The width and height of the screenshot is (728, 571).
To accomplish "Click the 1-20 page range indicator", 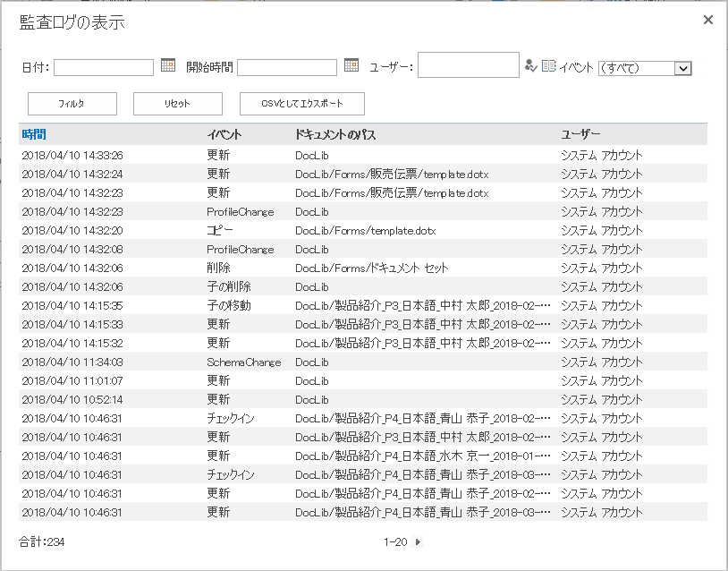I will tap(395, 541).
